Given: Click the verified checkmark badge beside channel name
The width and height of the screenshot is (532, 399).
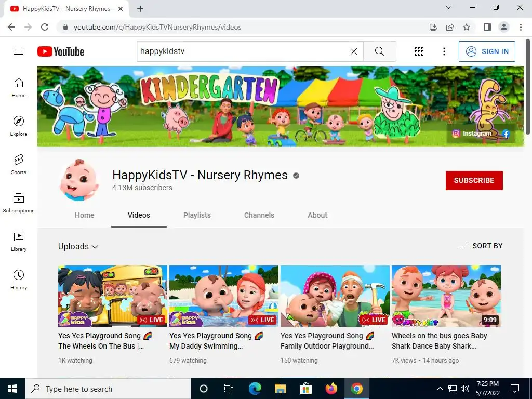Looking at the screenshot, I should (x=296, y=176).
